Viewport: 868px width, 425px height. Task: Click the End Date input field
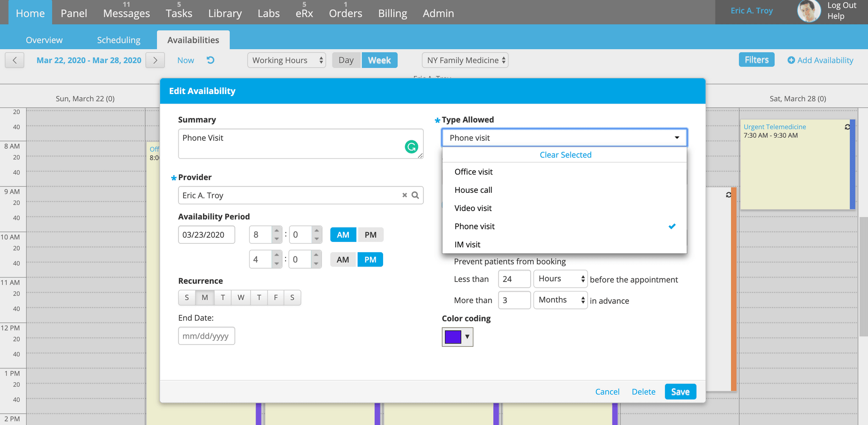[x=206, y=336]
